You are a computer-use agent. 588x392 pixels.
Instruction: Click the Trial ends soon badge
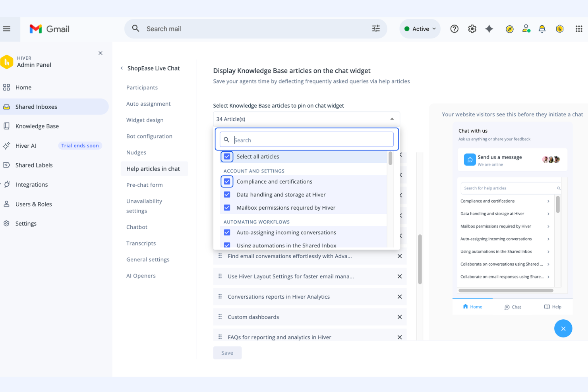(x=80, y=146)
